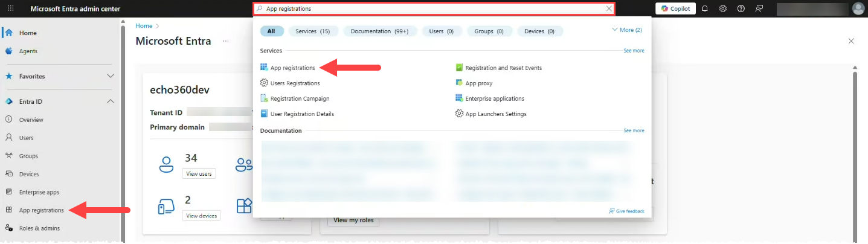Click the View users button
Screen dimensions: 868x244
pyautogui.click(x=199, y=173)
